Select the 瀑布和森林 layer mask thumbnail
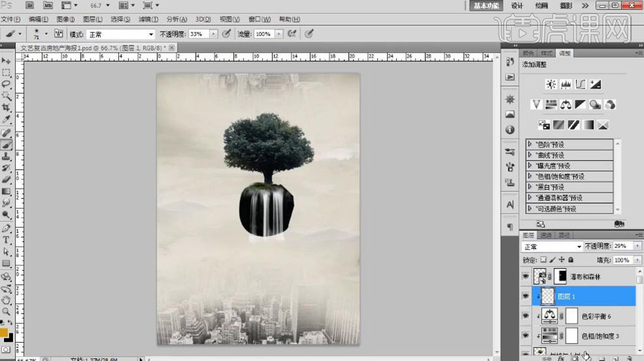The height and width of the screenshot is (361, 644). coord(560,276)
